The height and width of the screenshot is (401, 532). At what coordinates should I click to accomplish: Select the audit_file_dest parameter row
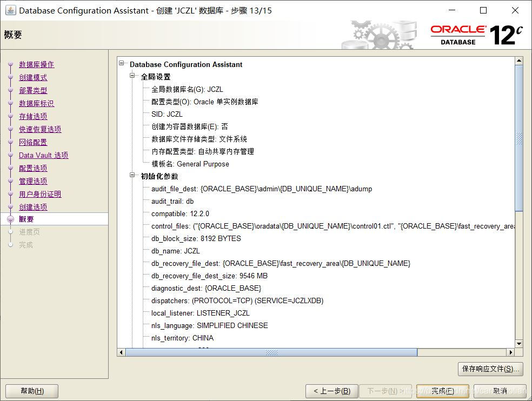pos(262,189)
